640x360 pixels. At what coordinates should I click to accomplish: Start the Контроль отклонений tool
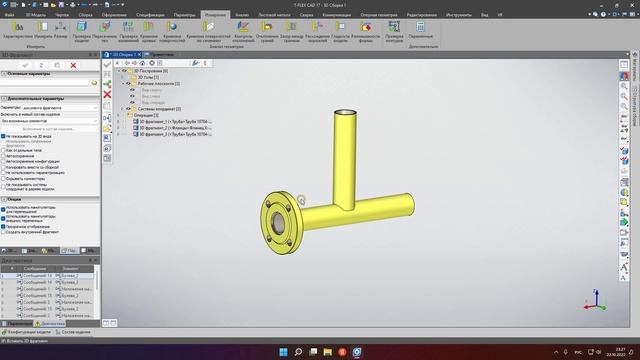[243, 31]
